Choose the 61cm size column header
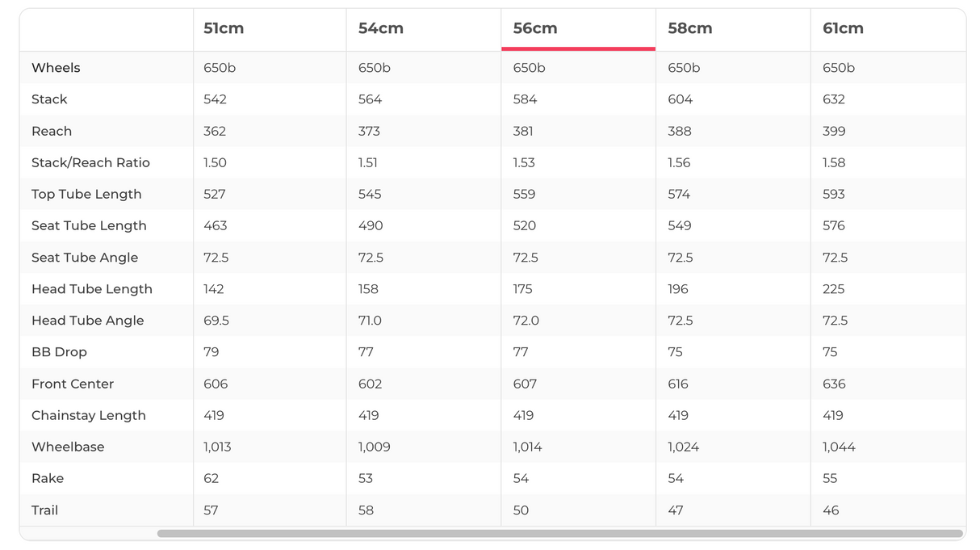This screenshot has width=980, height=550. [843, 28]
